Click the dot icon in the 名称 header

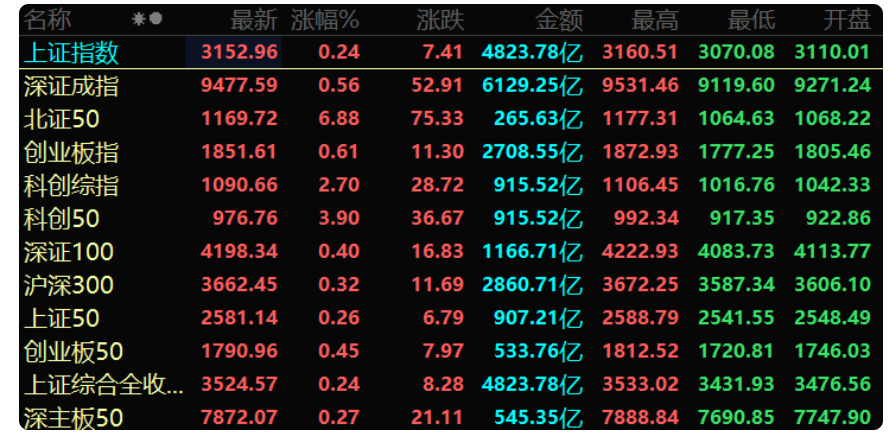156,19
